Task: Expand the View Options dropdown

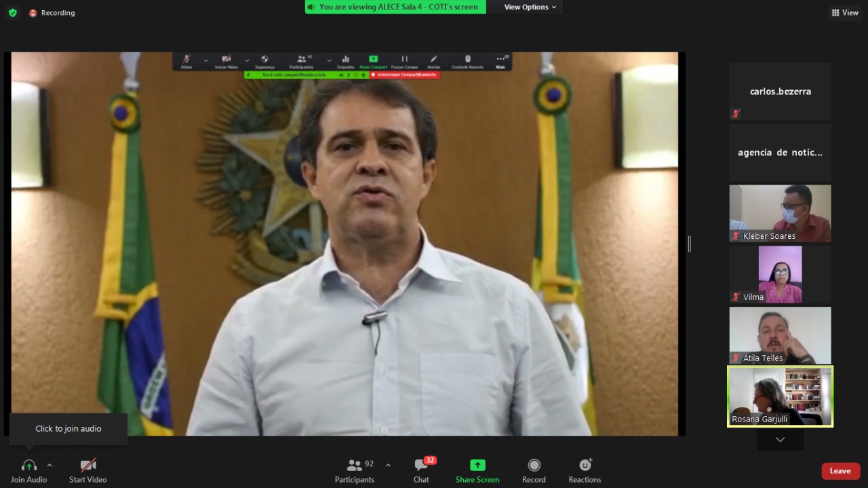Action: [530, 7]
